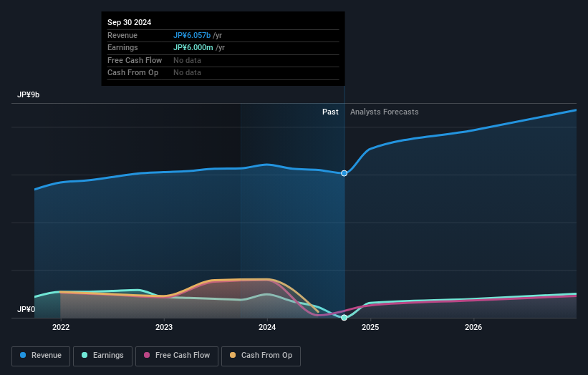Click the Analysts Forecasts label
Screen dimensions: 588x375
(x=385, y=112)
